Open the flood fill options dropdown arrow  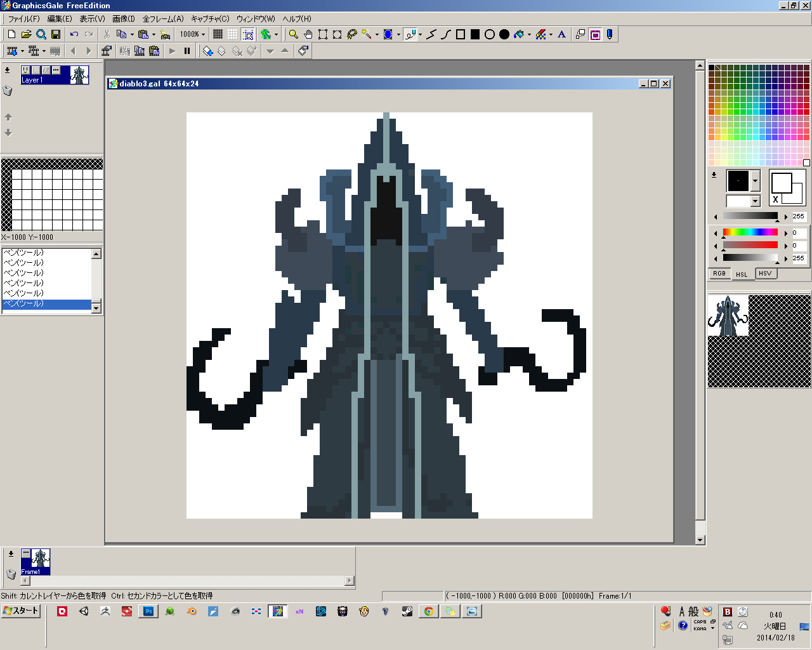point(529,34)
